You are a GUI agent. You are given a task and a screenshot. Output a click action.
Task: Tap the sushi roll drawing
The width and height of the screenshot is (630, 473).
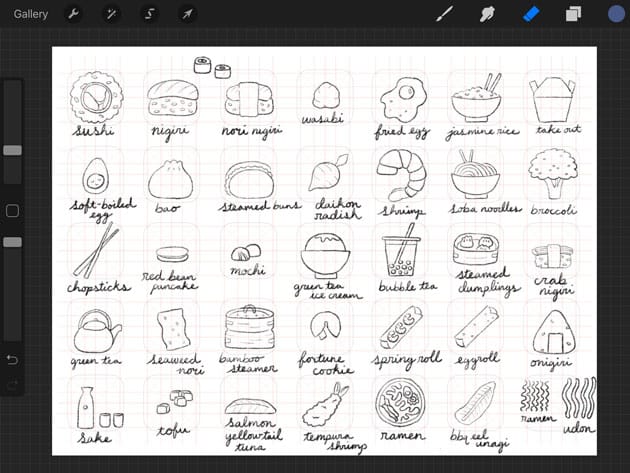[x=96, y=97]
